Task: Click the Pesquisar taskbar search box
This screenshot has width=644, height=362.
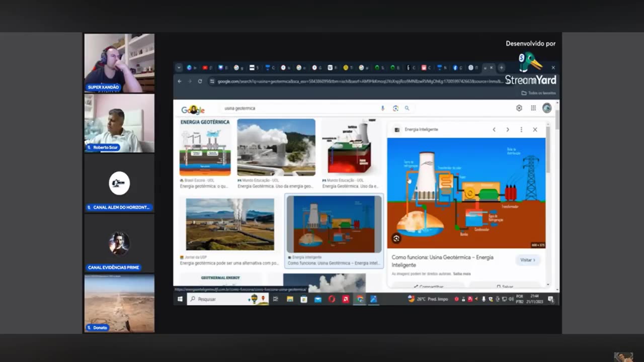Action: (x=228, y=299)
